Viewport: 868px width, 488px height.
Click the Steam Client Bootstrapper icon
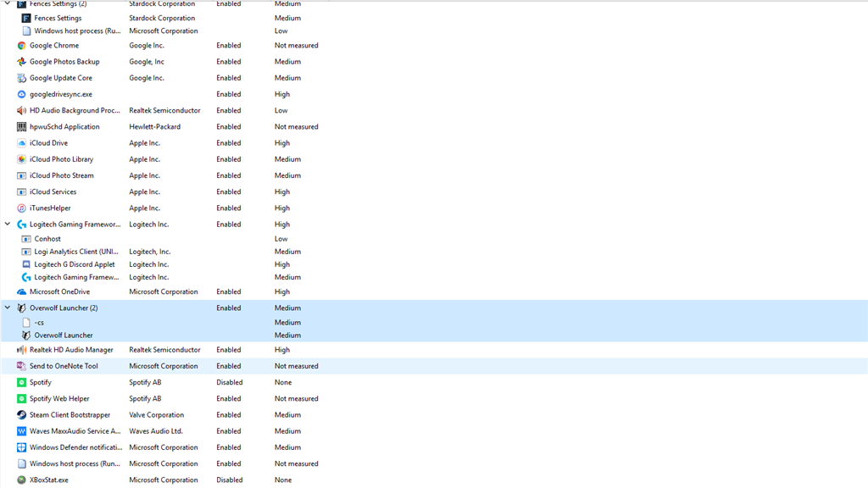21,414
